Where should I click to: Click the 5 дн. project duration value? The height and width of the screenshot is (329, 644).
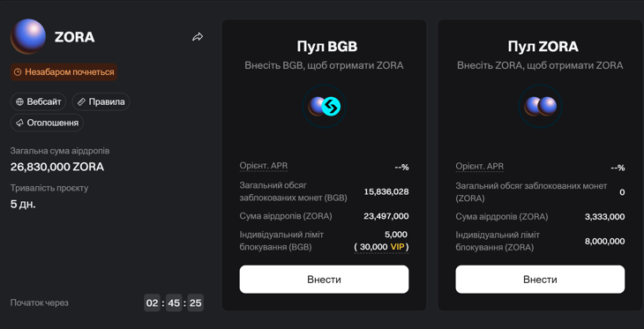[23, 204]
